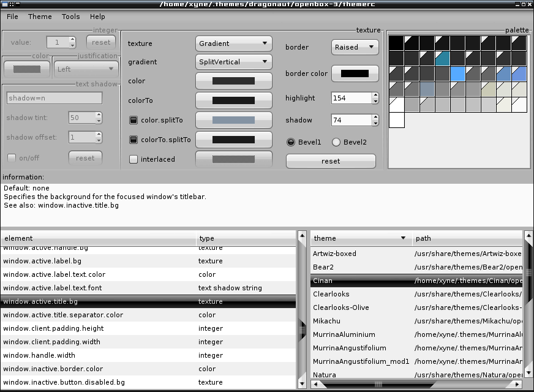Open the border dropdown showing Raised

point(355,47)
